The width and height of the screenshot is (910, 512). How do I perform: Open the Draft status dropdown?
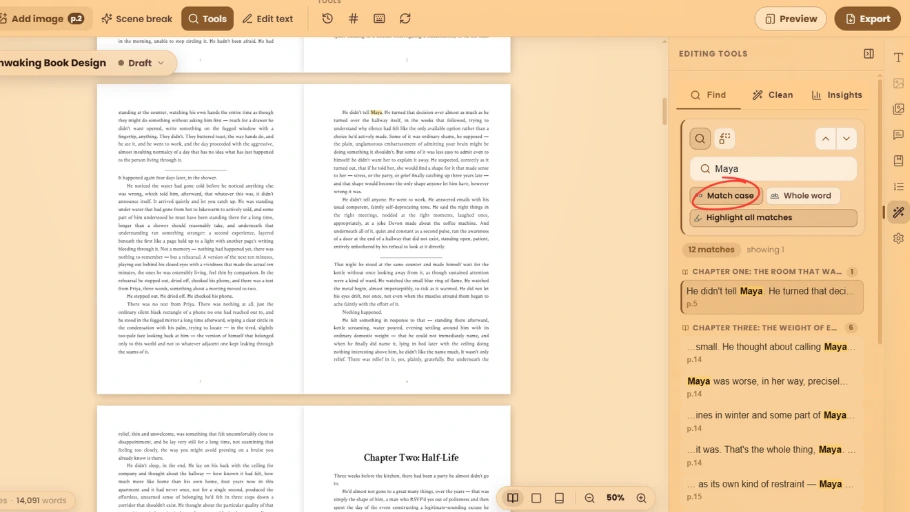141,63
